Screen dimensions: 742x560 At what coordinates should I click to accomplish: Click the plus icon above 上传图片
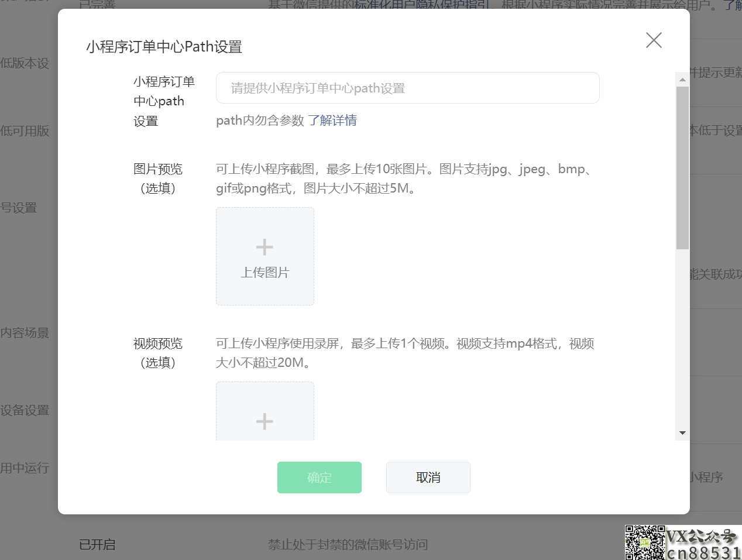point(264,247)
